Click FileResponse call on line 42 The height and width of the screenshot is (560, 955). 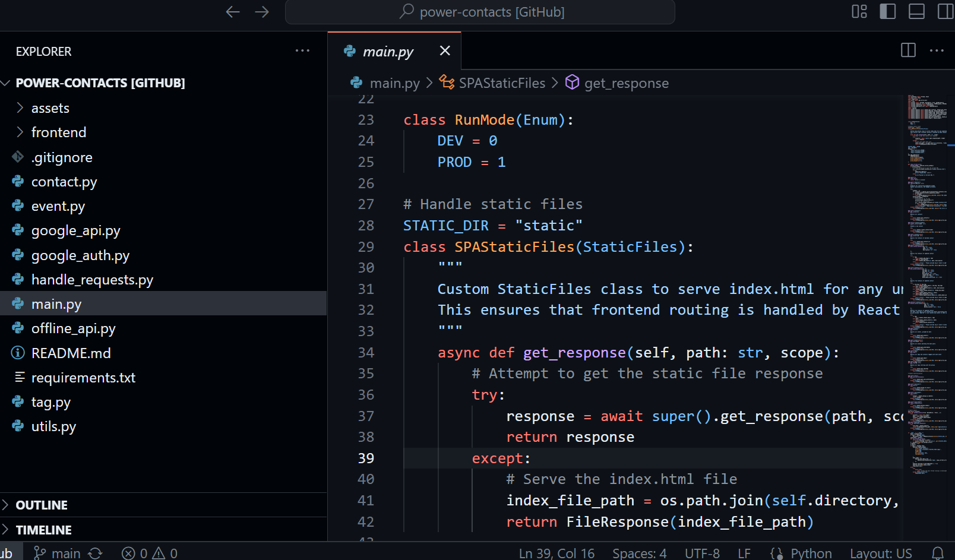click(x=618, y=522)
